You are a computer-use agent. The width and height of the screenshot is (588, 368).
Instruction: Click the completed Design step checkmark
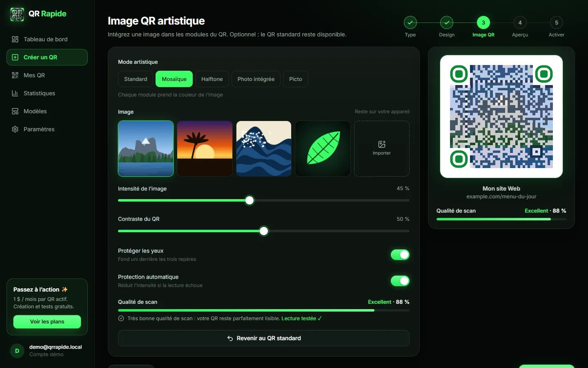[447, 23]
